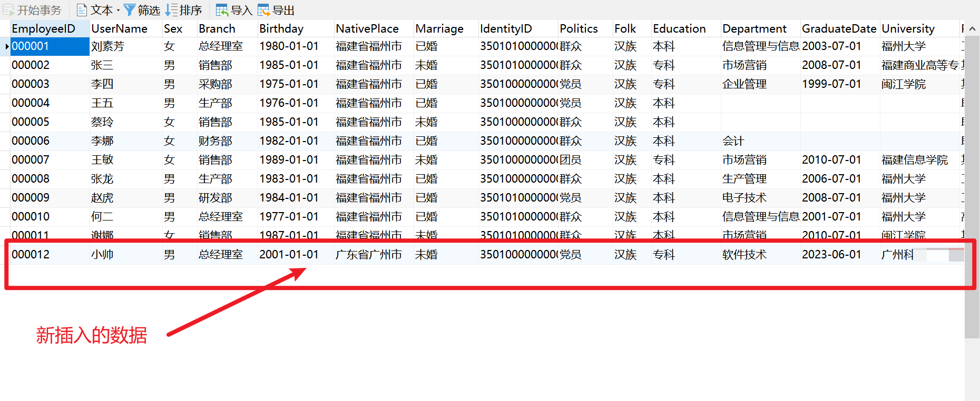980x401 pixels.
Task: Click department cell 生产管理
Action: click(x=761, y=179)
